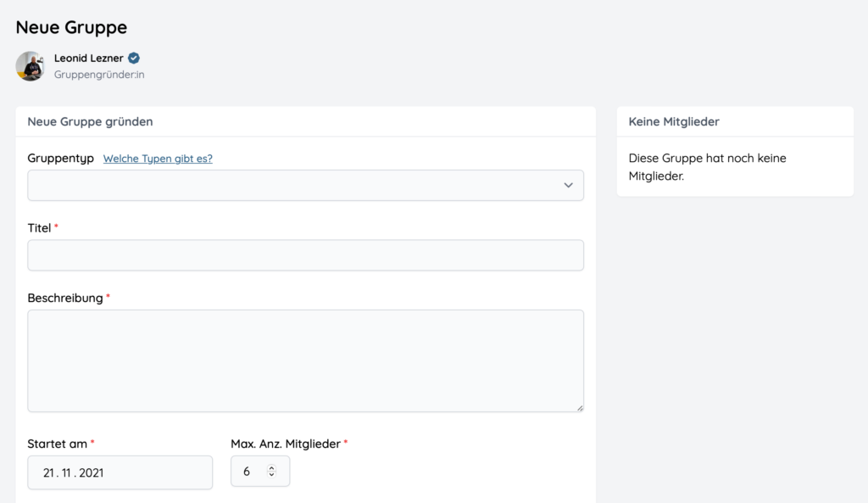This screenshot has height=503, width=868.
Task: Click the number 6 in the members field
Action: (247, 472)
